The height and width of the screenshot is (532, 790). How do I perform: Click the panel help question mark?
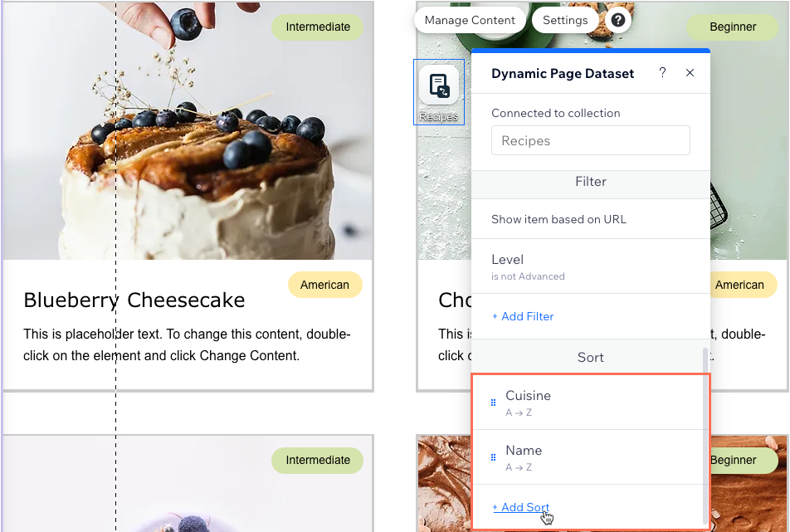(x=662, y=72)
